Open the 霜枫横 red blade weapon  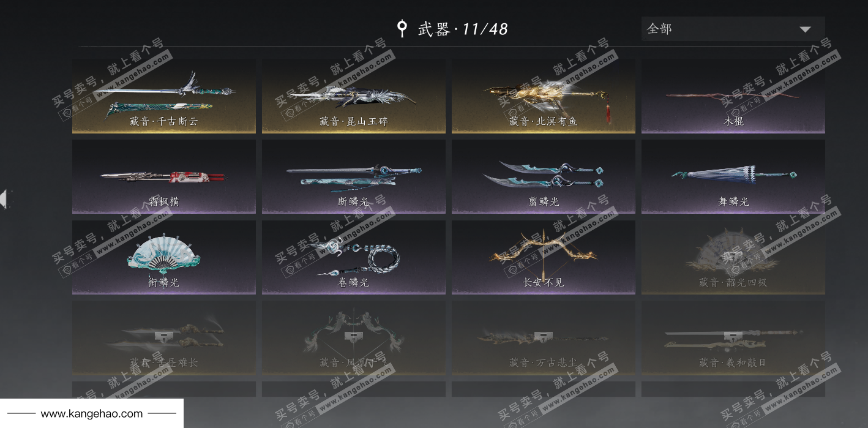click(164, 177)
